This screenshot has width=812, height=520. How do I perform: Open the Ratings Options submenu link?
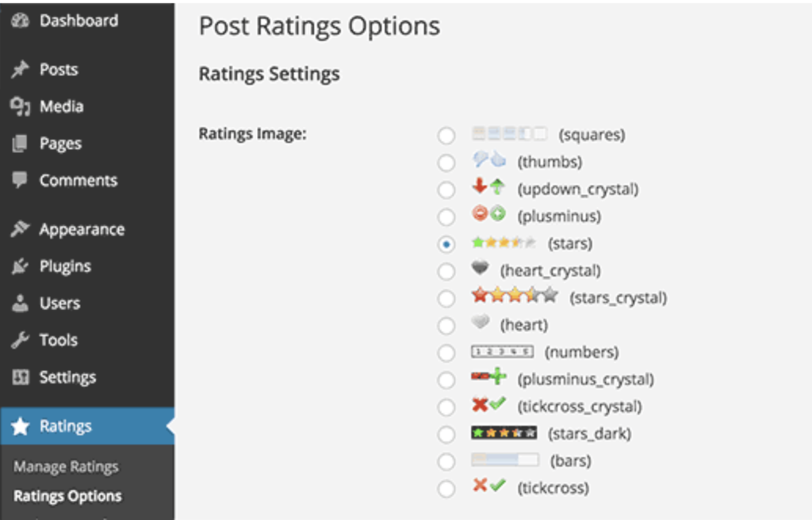coord(67,496)
